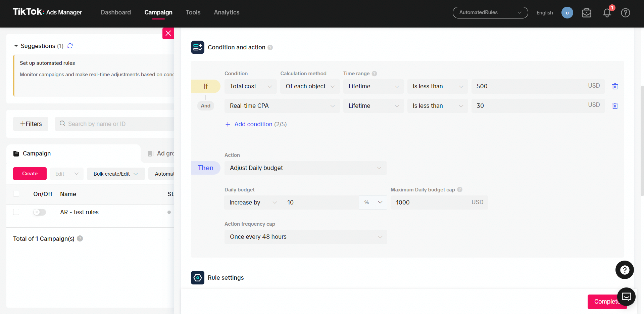Switch to the Campaign tab
The height and width of the screenshot is (314, 644).
[x=73, y=153]
